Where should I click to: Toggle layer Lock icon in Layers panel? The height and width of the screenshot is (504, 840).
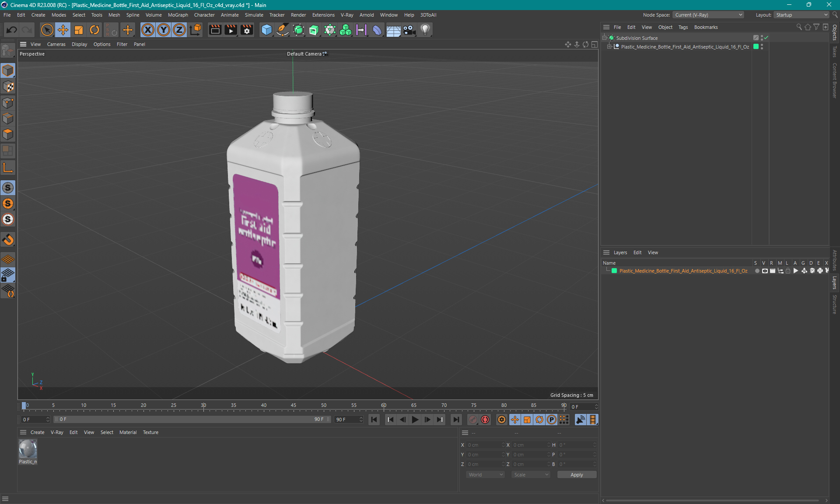click(788, 271)
